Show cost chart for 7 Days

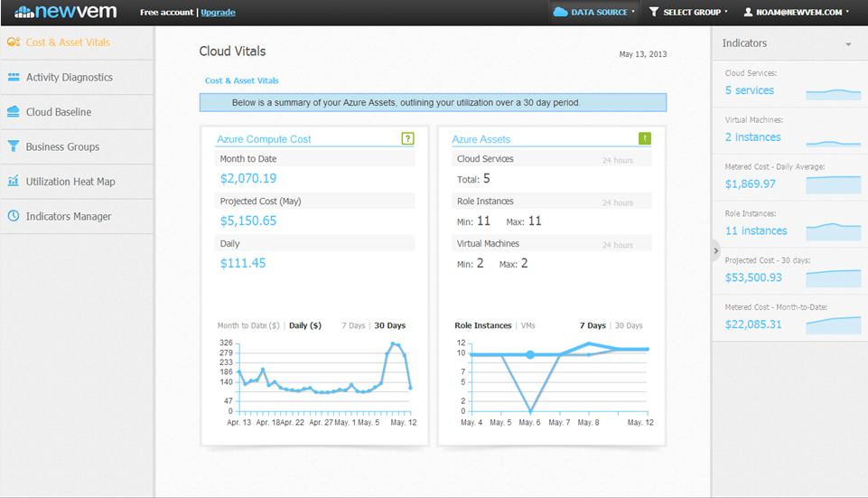(353, 325)
